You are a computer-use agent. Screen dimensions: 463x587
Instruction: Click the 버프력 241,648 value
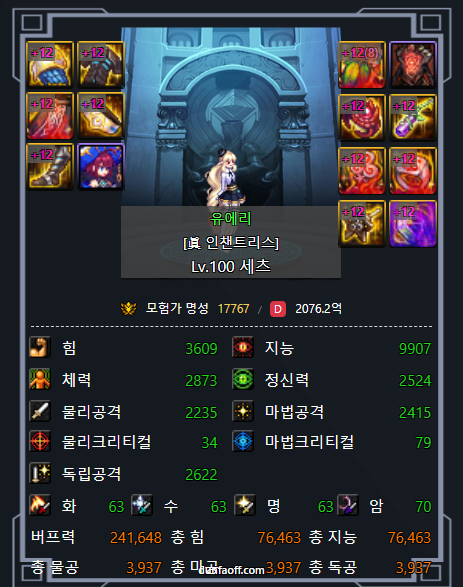(136, 538)
